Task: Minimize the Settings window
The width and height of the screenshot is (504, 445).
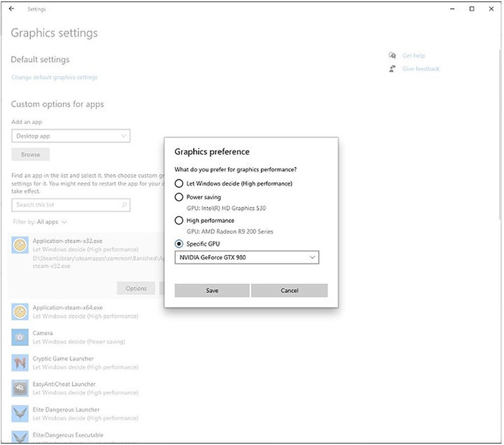Action: pos(452,9)
